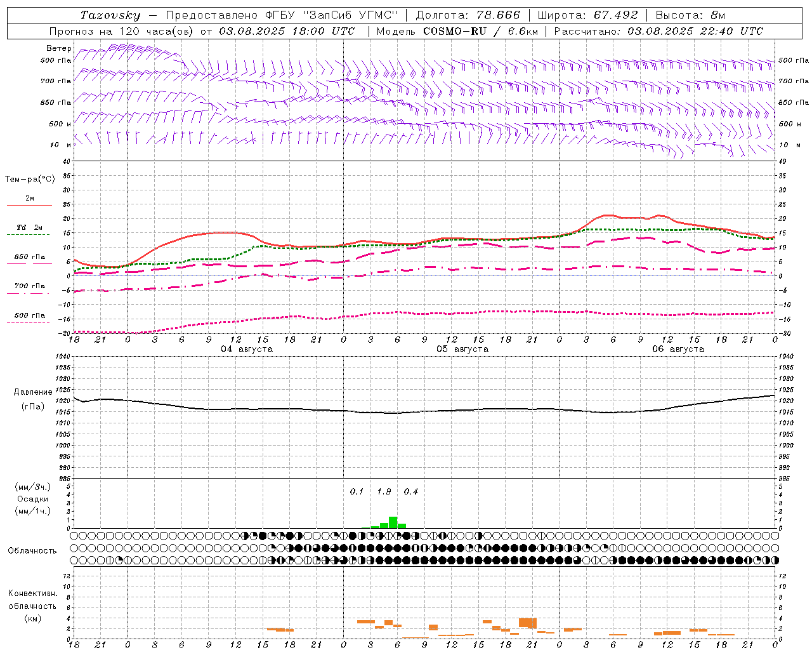Click the largest orange convective cloud bar
The image size is (812, 650).
click(528, 623)
